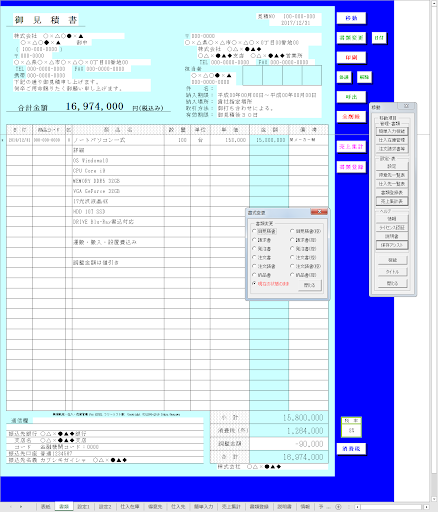Click the product cell ノートパソコン一式

[118, 140]
